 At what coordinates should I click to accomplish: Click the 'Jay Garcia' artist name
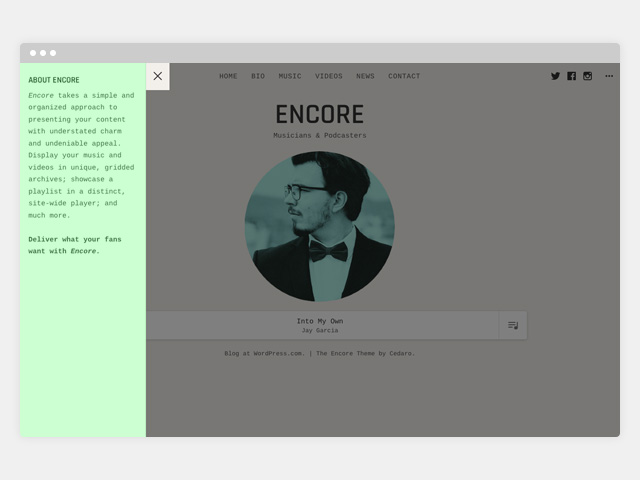coord(320,331)
